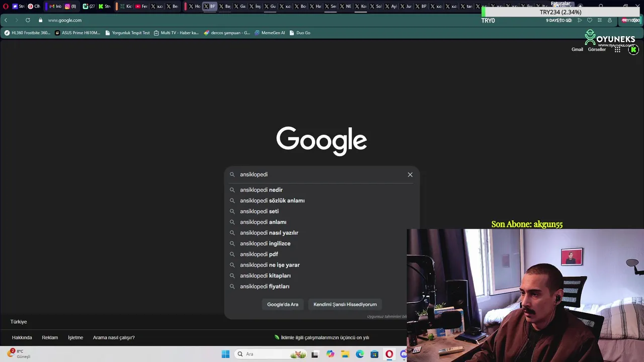Screen dimensions: 644x362
Task: Open the search tabs magnifier icon
Action: tap(601, 7)
